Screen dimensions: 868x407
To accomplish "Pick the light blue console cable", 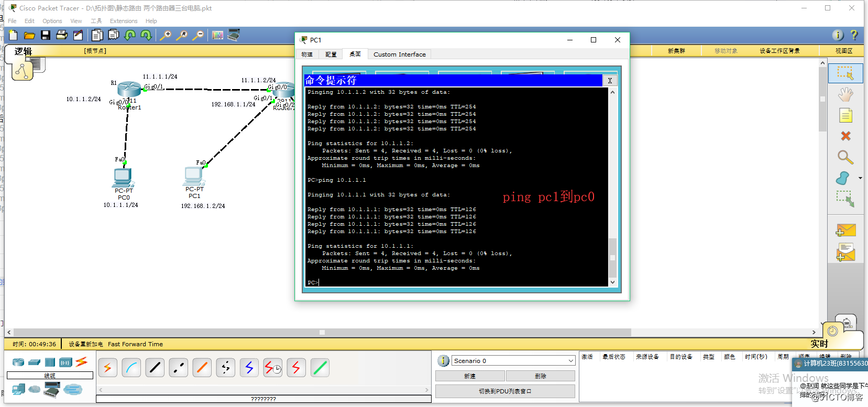I will (131, 368).
